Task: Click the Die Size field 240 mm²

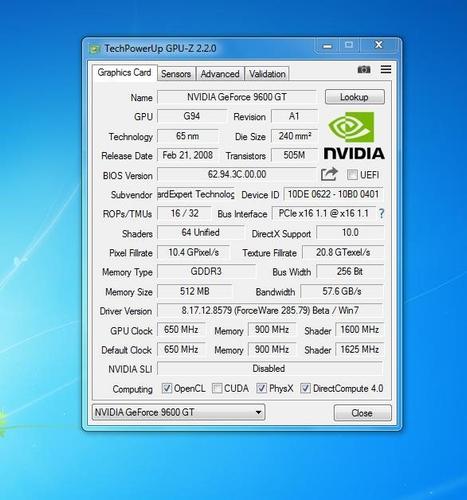Action: [294, 136]
